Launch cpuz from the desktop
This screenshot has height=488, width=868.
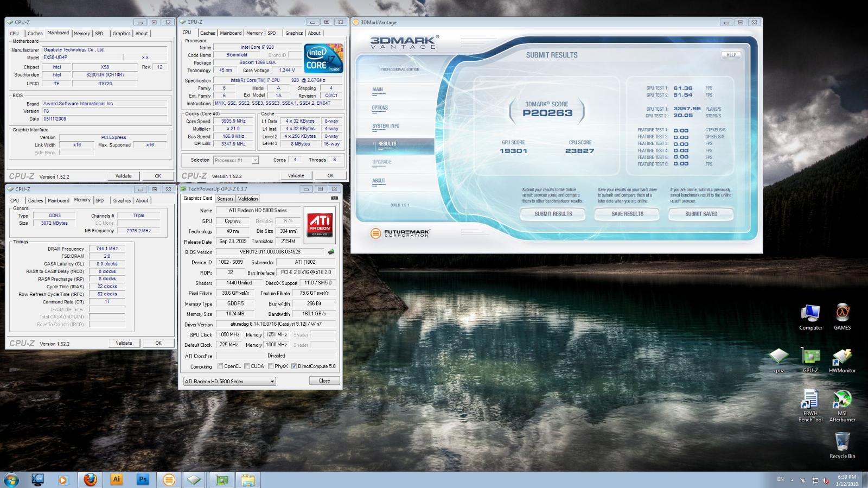(x=779, y=361)
